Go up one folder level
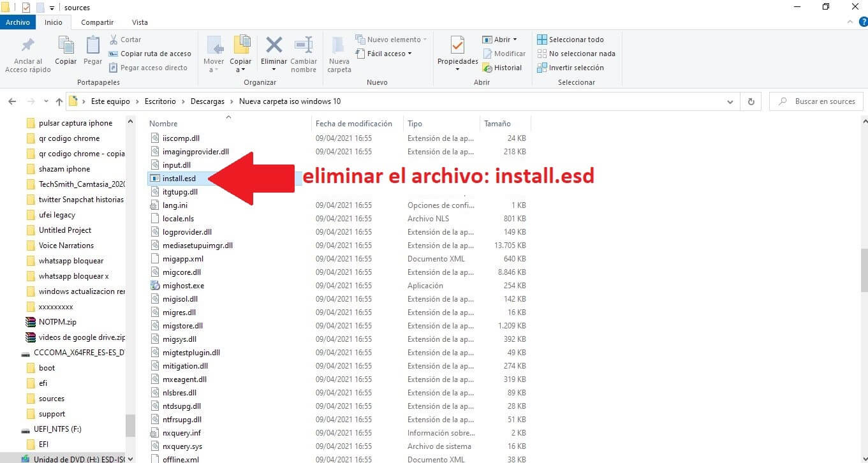Viewport: 868px width, 463px height. click(59, 101)
